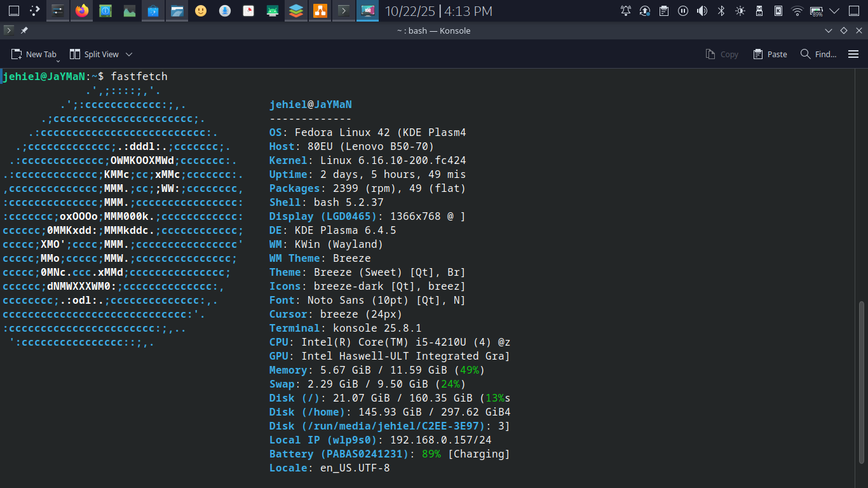Click the notifications bell tray icon
Viewport: 868px width, 488px height.
(x=626, y=11)
